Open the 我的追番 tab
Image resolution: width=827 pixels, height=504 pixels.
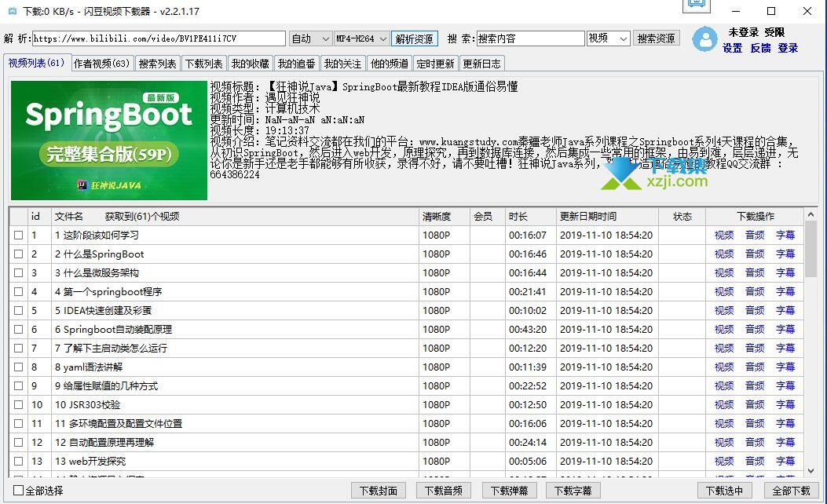click(x=296, y=64)
